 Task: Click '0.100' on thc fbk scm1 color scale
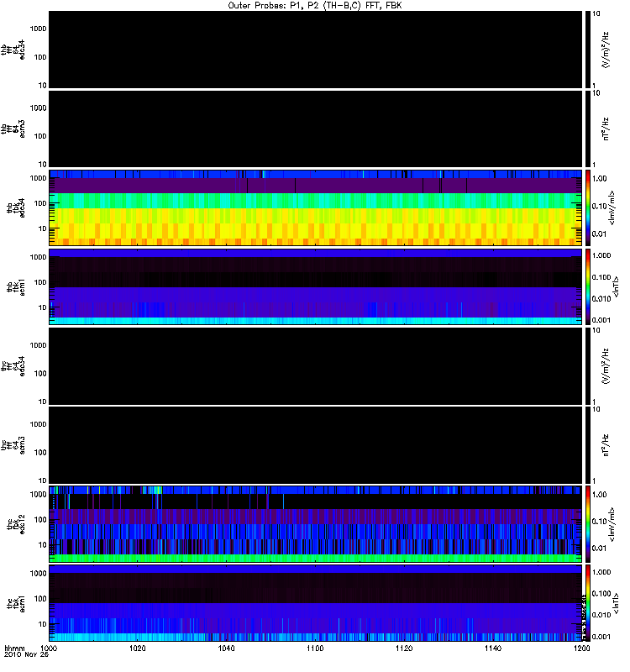pos(601,594)
